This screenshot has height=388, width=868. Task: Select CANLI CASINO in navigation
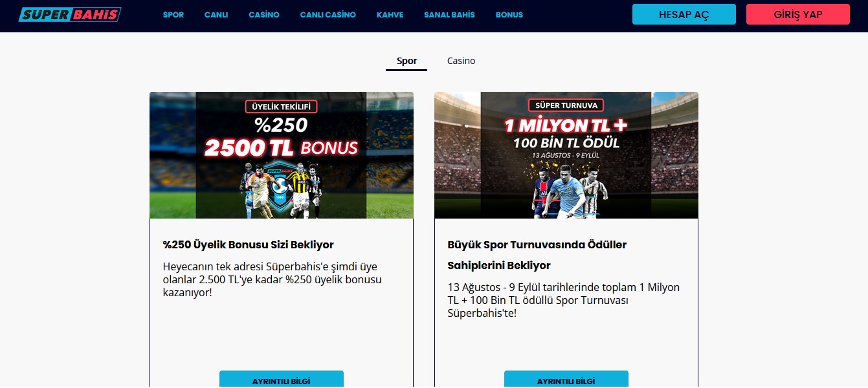[x=328, y=15]
